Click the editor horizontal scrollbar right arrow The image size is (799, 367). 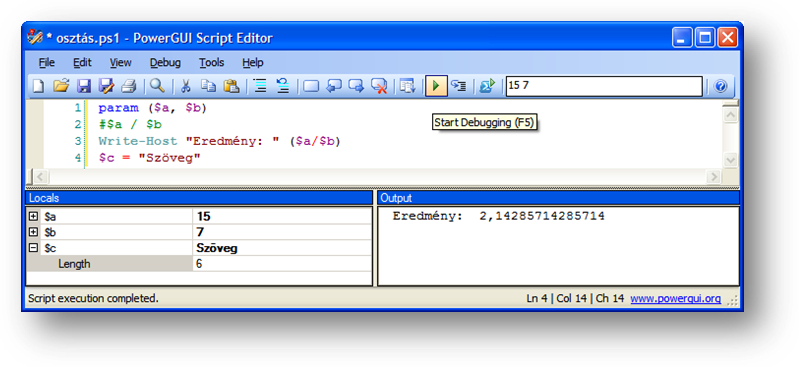tap(714, 177)
